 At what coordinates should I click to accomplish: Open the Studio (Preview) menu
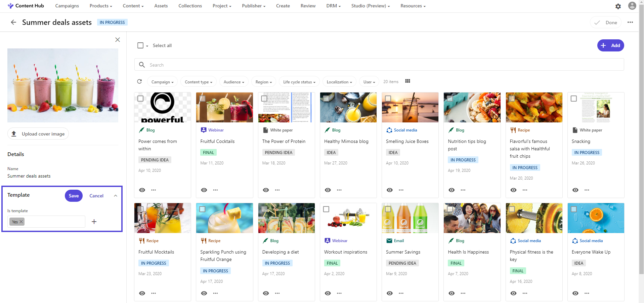click(x=371, y=6)
